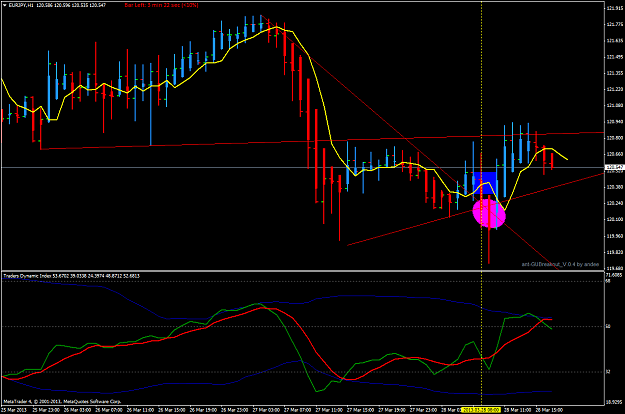
Task: Click the 119.820 price axis label
Action: pyautogui.click(x=614, y=252)
